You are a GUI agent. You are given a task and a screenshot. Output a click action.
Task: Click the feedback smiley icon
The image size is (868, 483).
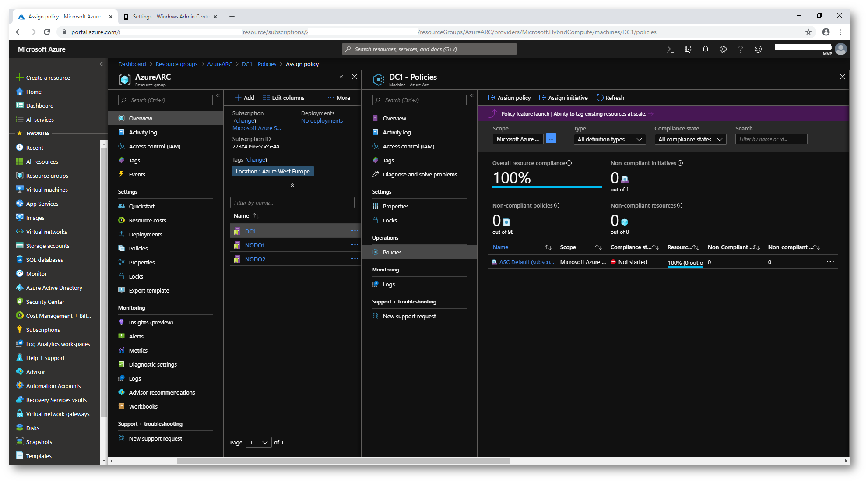(758, 49)
